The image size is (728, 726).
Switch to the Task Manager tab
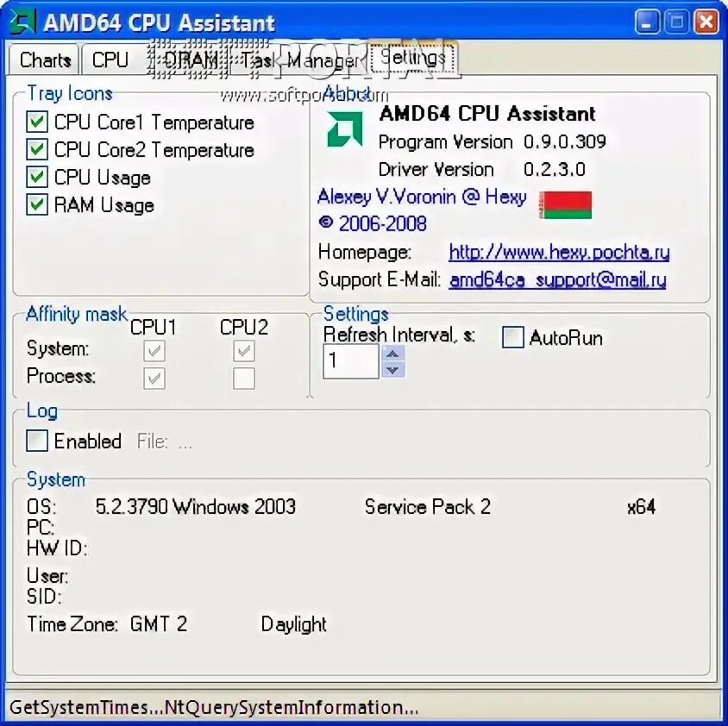coord(299,59)
